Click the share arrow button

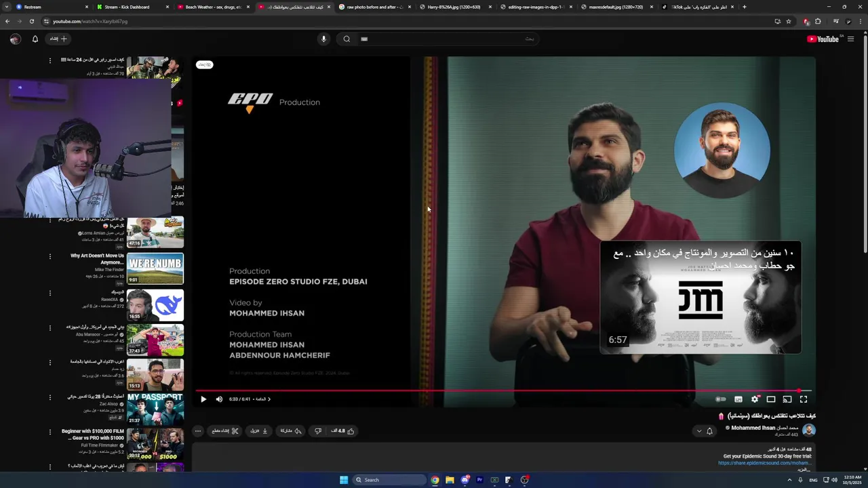(291, 431)
